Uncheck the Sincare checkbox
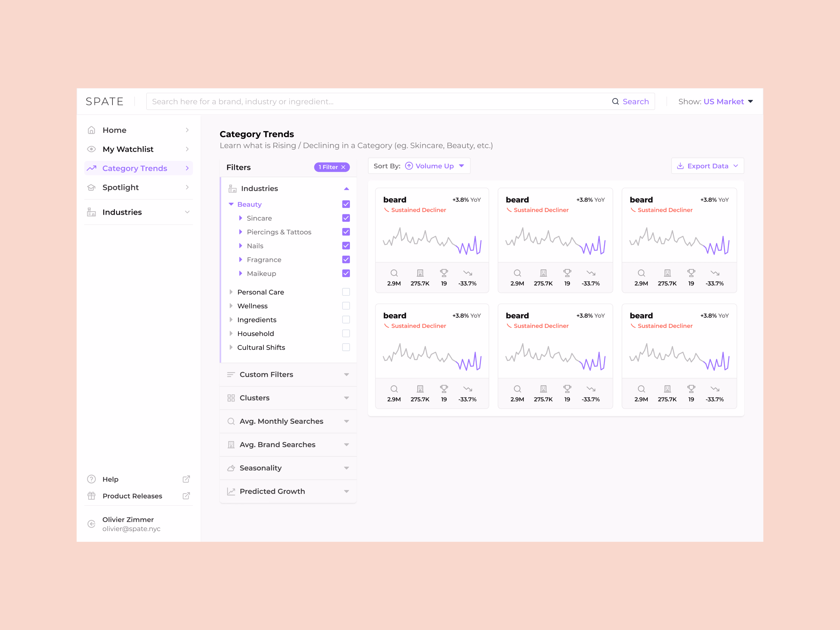840x630 pixels. click(346, 218)
